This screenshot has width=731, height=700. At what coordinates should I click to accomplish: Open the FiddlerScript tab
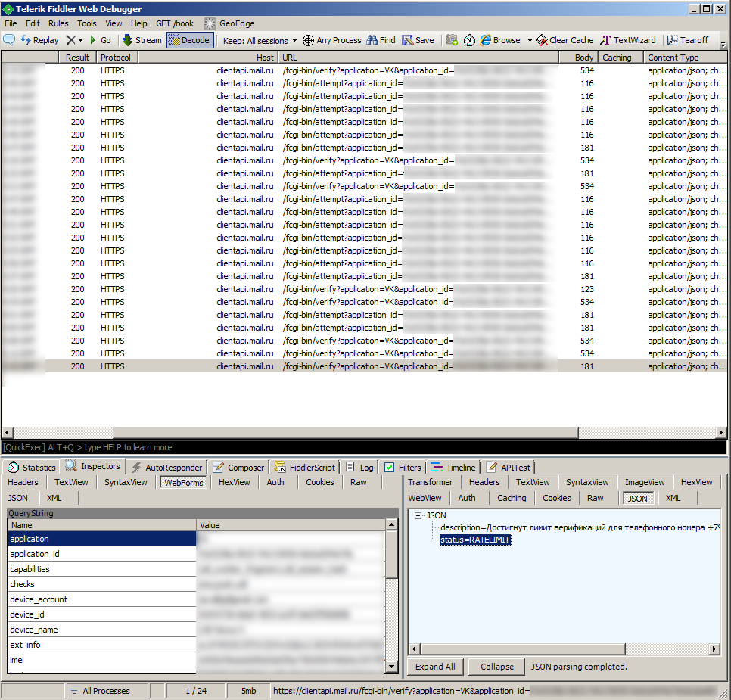(304, 467)
